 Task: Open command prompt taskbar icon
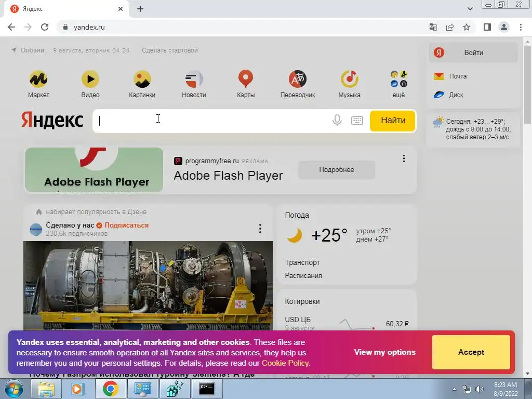[x=207, y=389]
